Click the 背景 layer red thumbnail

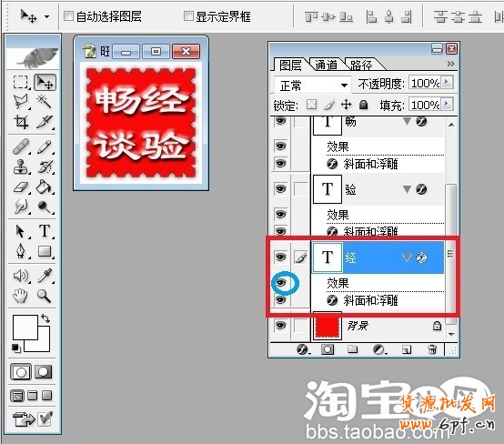tap(328, 326)
